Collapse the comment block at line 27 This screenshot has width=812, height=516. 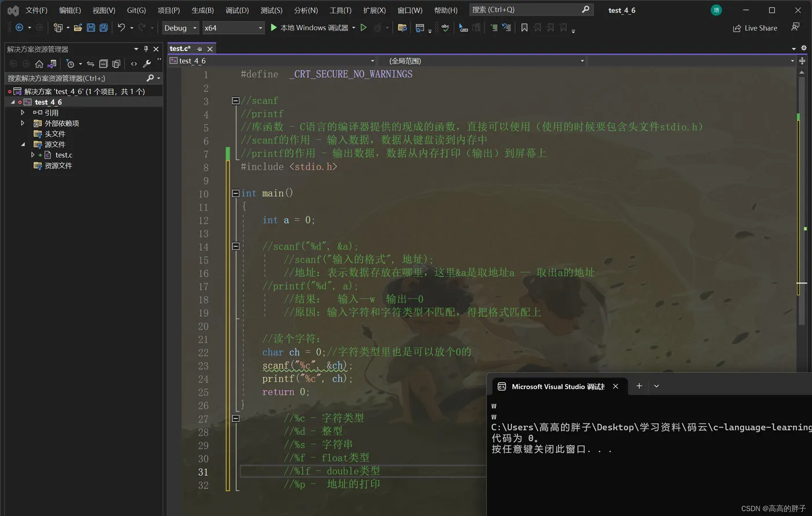click(235, 418)
